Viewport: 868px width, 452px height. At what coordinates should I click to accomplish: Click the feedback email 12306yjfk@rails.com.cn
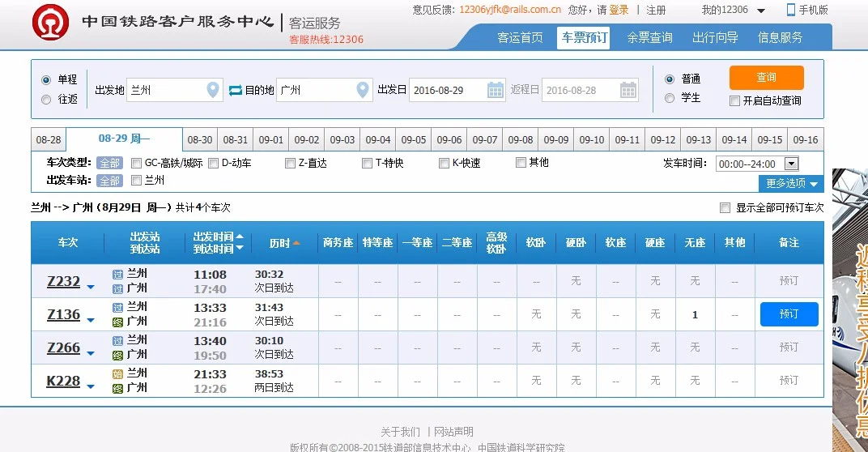point(510,10)
